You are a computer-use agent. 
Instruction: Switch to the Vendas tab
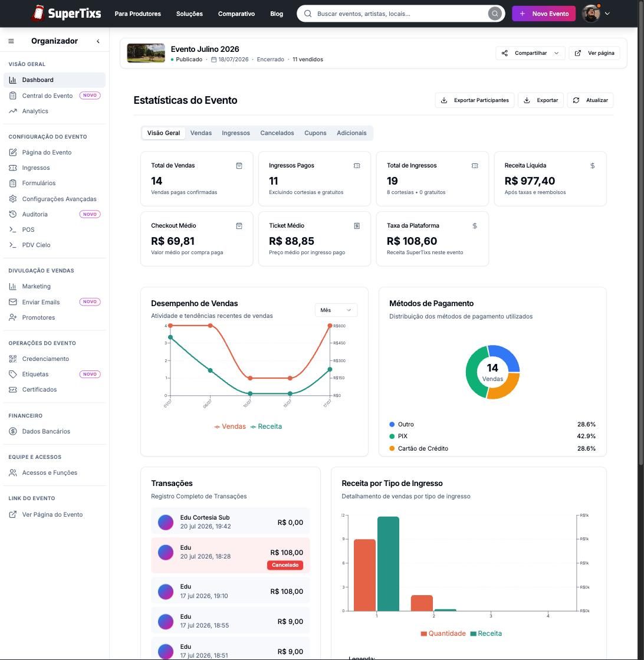point(201,133)
